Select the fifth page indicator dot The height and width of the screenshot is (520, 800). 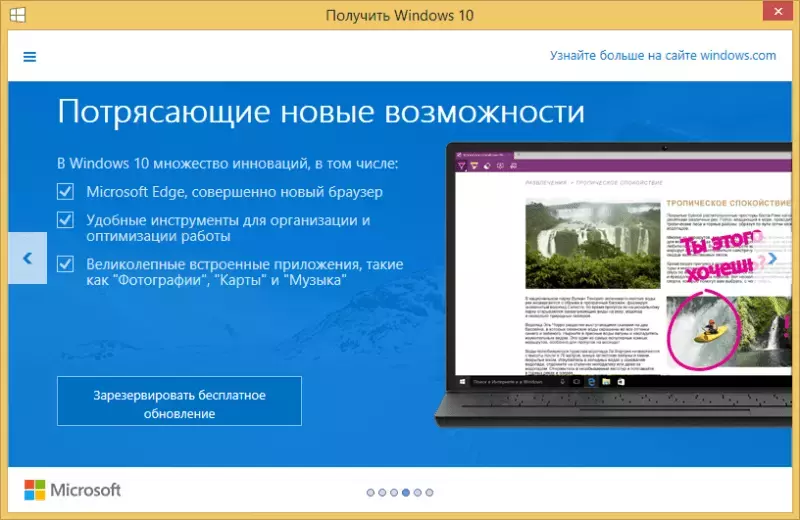point(417,492)
